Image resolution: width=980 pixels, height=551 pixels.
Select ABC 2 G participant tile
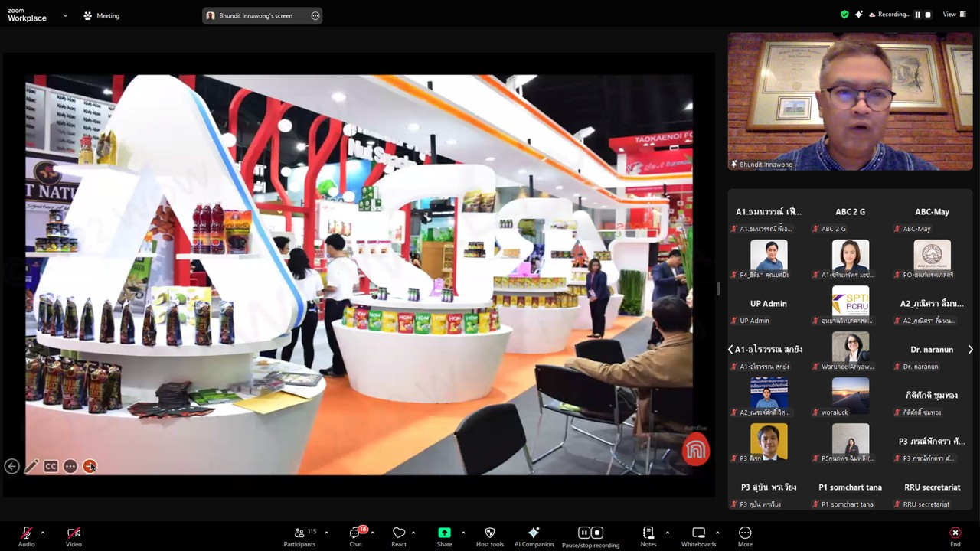pos(850,214)
